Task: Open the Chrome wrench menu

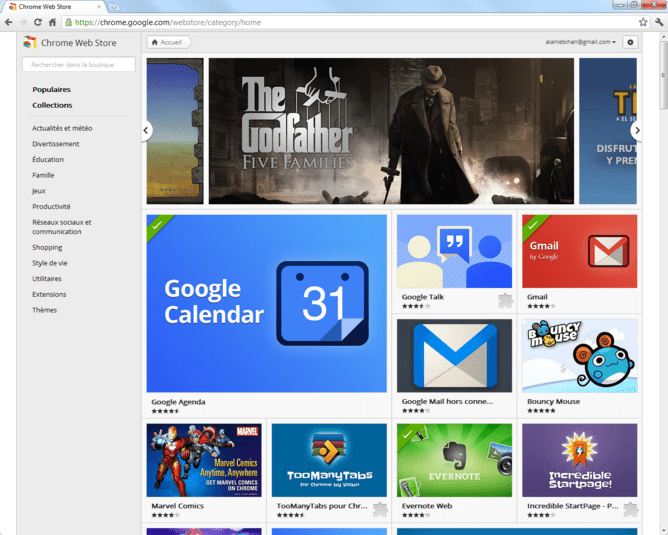Action: point(659,21)
